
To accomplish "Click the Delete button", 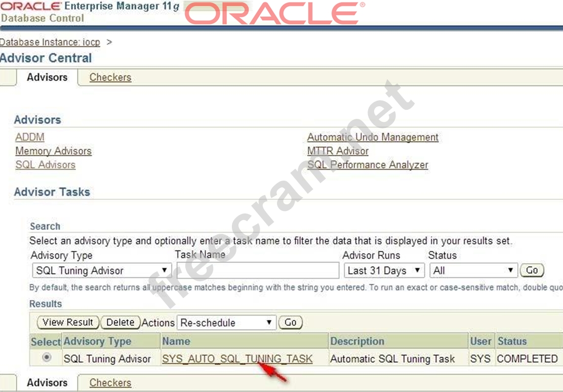I will [x=120, y=322].
